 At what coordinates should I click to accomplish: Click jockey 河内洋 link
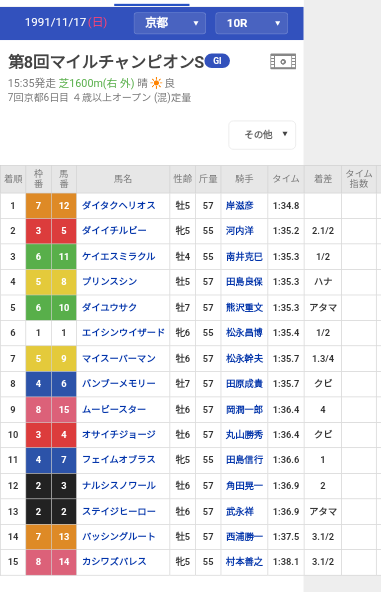point(239,231)
